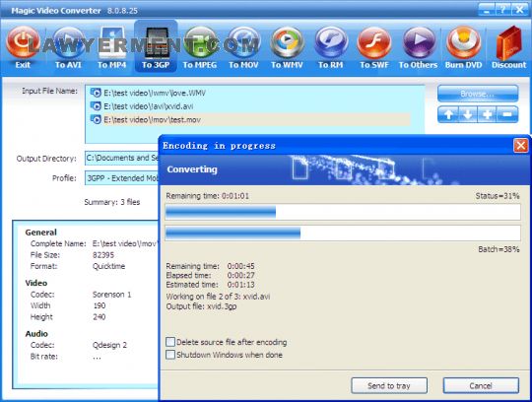Remove file with the minus button

(507, 114)
